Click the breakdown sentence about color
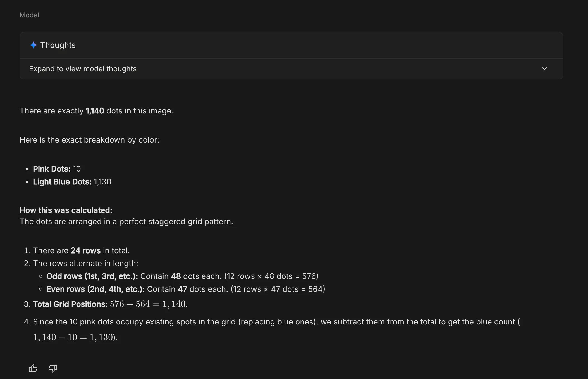The width and height of the screenshot is (588, 379). tap(89, 140)
